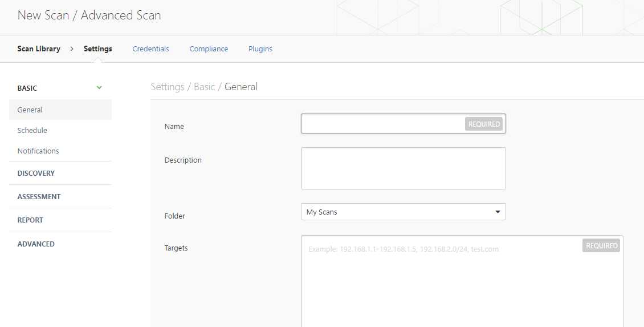Viewport: 644px width, 327px height.
Task: Open Notifications settings in sidebar
Action: 38,151
